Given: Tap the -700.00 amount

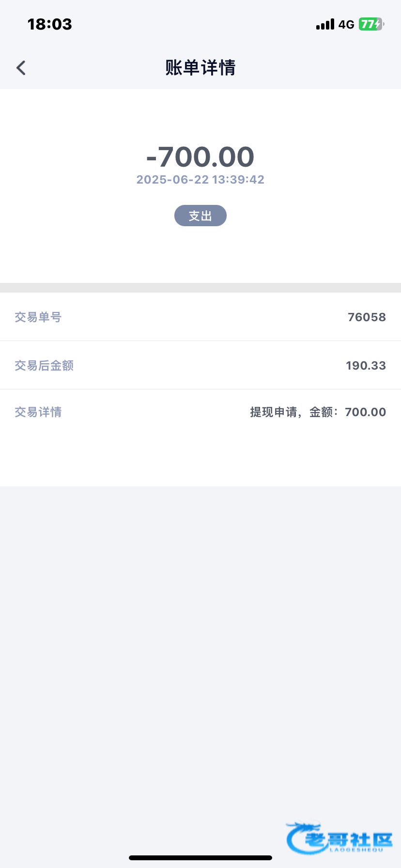Looking at the screenshot, I should pyautogui.click(x=200, y=156).
